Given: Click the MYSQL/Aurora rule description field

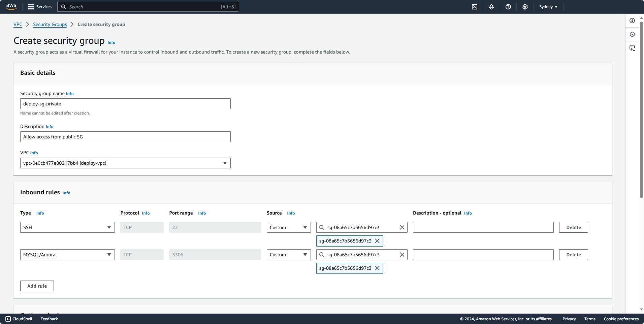Looking at the screenshot, I should point(483,255).
